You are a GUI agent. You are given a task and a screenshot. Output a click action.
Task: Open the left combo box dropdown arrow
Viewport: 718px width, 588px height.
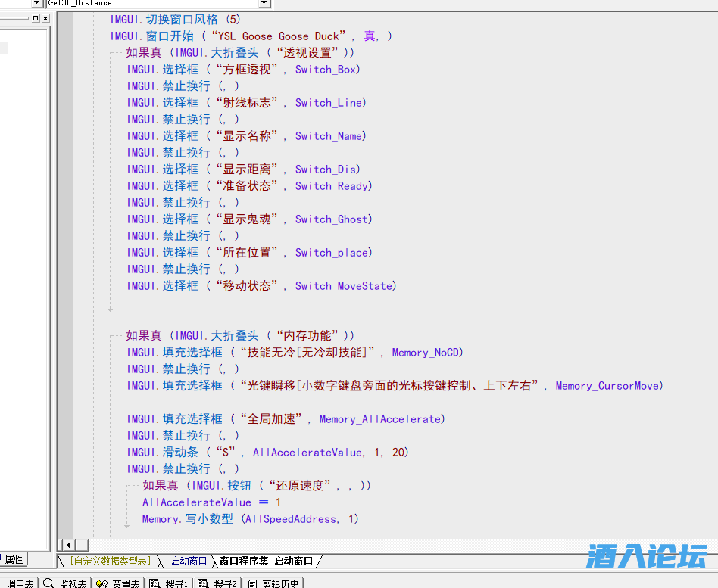click(36, 4)
